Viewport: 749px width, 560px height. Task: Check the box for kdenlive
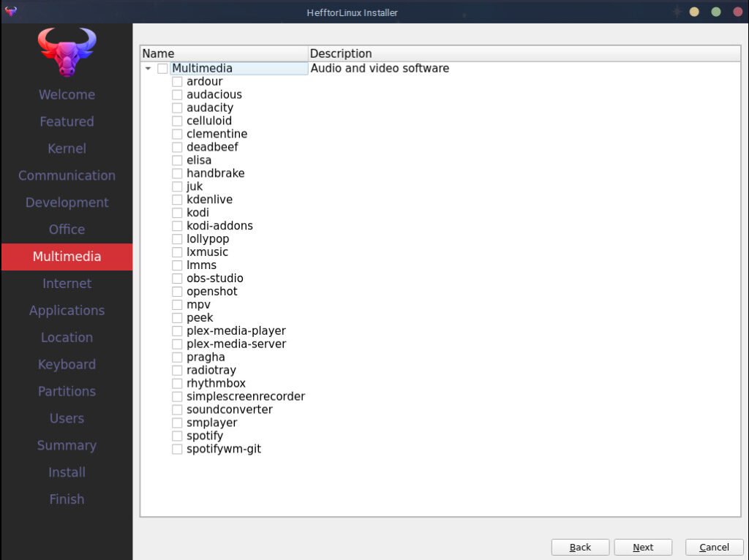(177, 200)
